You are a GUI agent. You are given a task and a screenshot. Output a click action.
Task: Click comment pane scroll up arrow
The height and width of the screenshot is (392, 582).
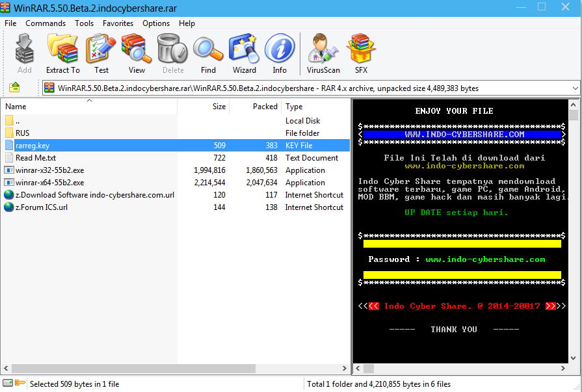point(574,105)
